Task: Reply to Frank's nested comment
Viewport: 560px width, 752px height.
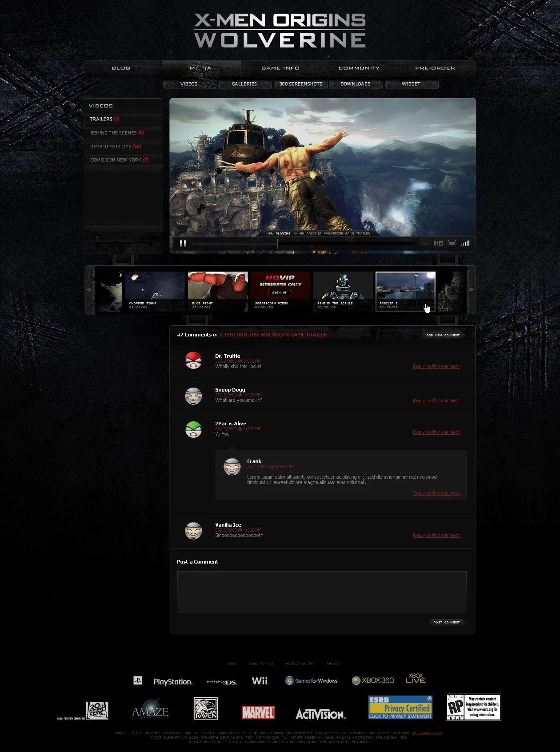Action: click(436, 493)
